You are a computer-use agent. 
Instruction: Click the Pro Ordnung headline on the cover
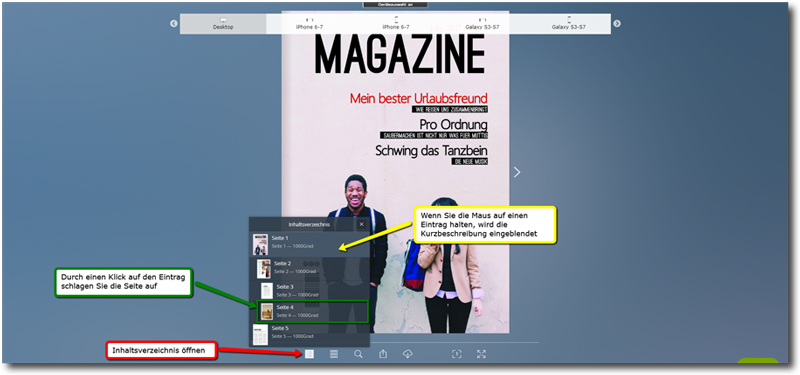453,124
